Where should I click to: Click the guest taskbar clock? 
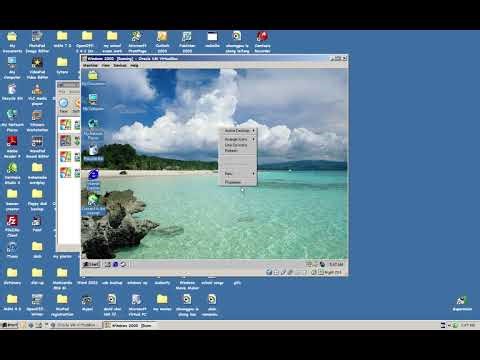tap(336, 264)
